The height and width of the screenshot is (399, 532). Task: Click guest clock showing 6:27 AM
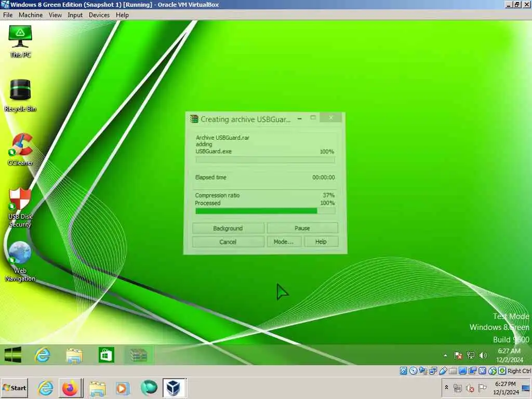(510, 355)
